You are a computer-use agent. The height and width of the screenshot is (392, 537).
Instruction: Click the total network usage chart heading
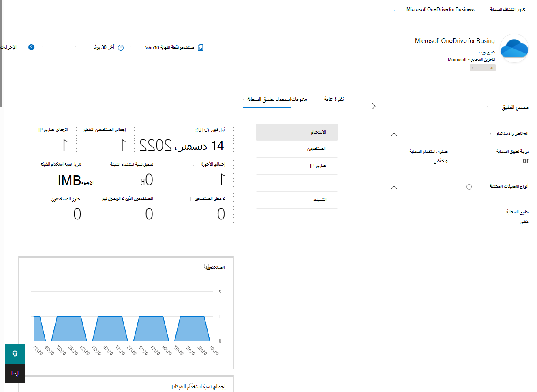198,387
